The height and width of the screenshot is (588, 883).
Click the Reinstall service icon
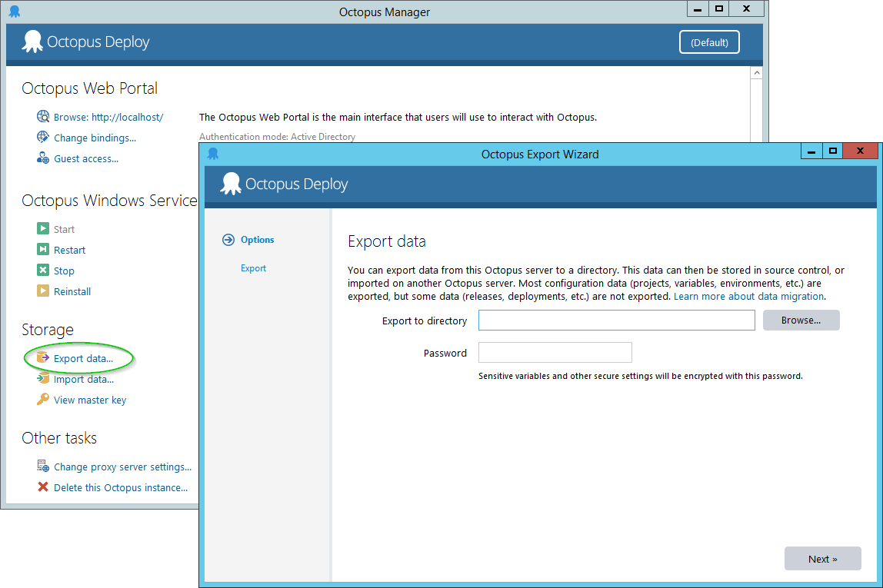43,291
